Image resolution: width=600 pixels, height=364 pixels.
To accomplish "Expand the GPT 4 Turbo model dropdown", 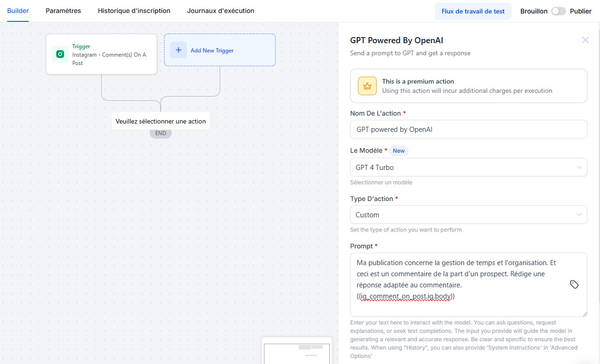I will (469, 167).
